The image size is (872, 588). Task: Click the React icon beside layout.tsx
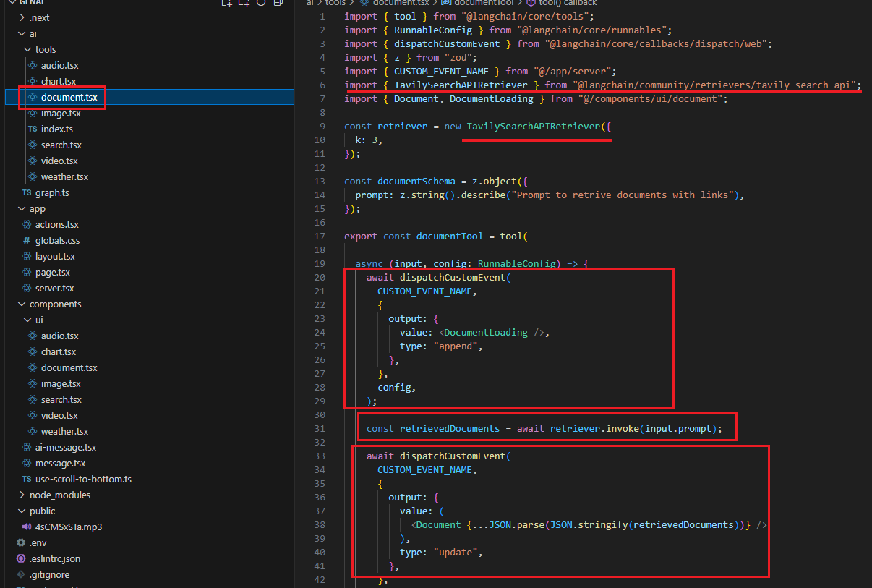[27, 257]
